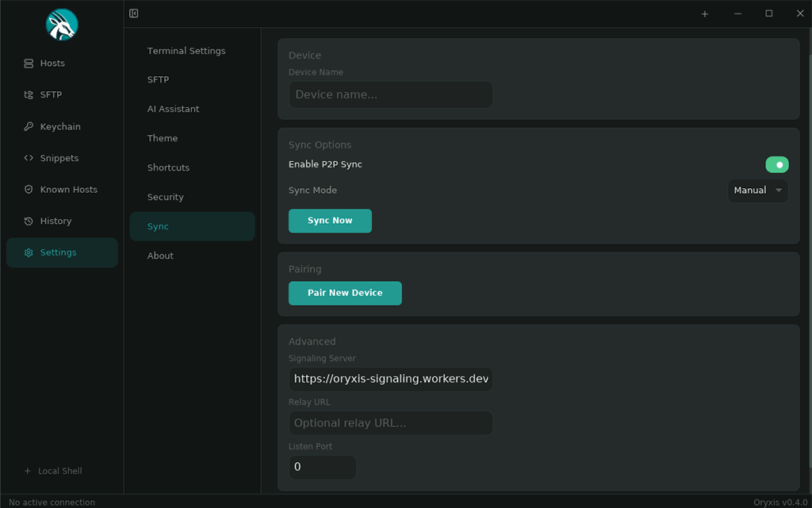Click the Settings gear icon
Viewport: 812px width, 508px height.
28,252
